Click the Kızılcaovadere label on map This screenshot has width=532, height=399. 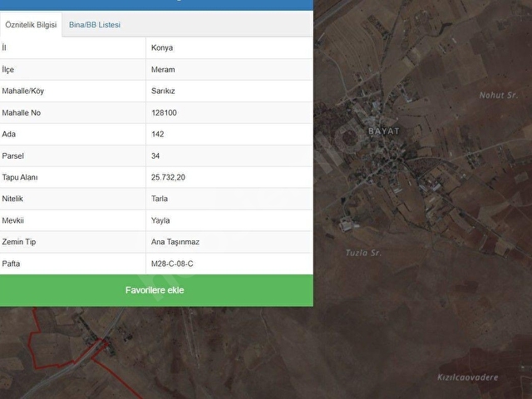[467, 377]
